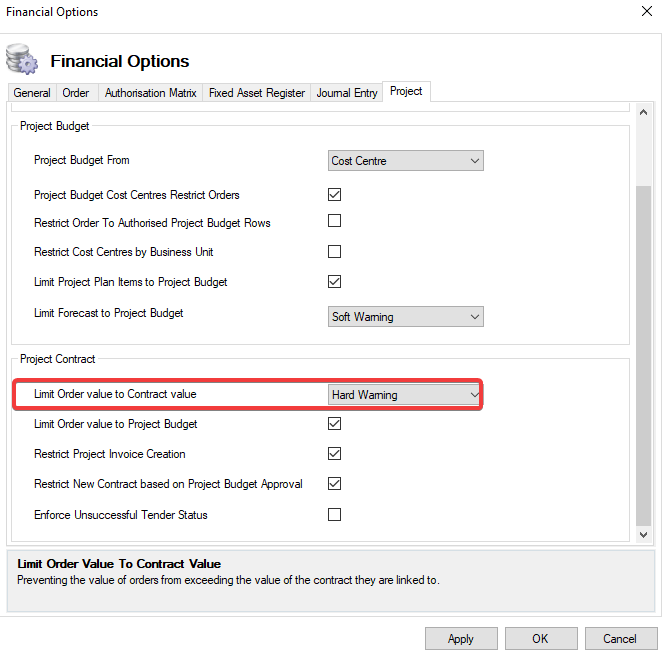The height and width of the screenshot is (656, 662).
Task: Enable Restrict Cost Centres by Business Unit
Action: (x=335, y=251)
